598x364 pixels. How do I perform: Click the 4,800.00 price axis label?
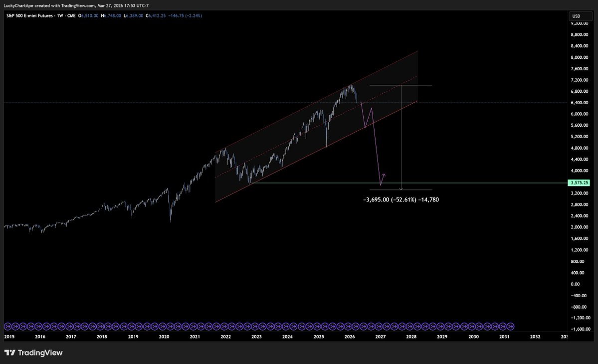(x=580, y=148)
